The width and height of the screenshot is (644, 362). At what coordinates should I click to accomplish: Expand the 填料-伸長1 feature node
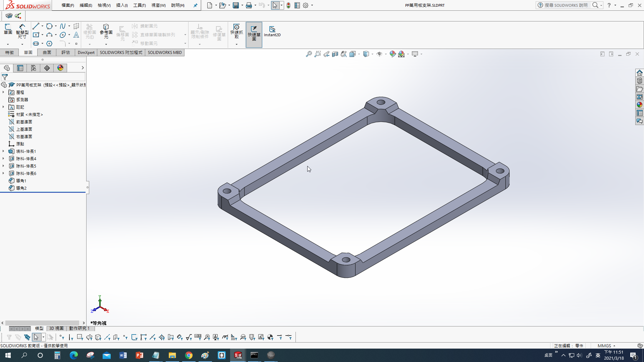point(3,152)
